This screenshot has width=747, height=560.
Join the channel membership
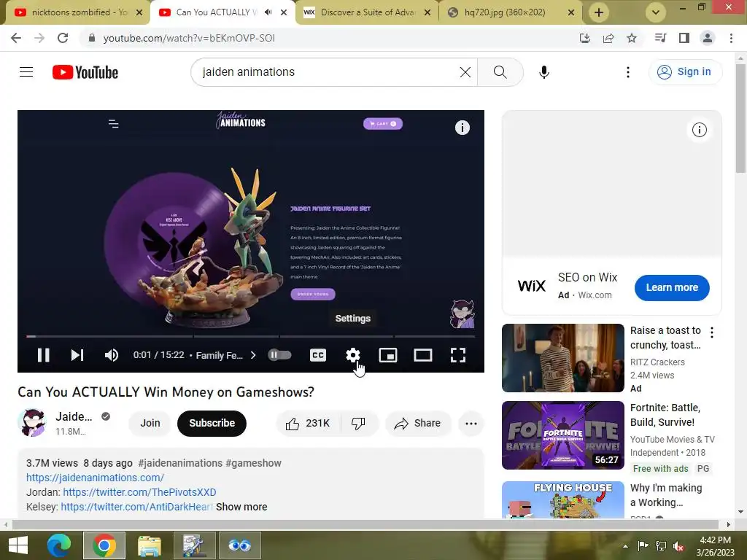point(150,424)
